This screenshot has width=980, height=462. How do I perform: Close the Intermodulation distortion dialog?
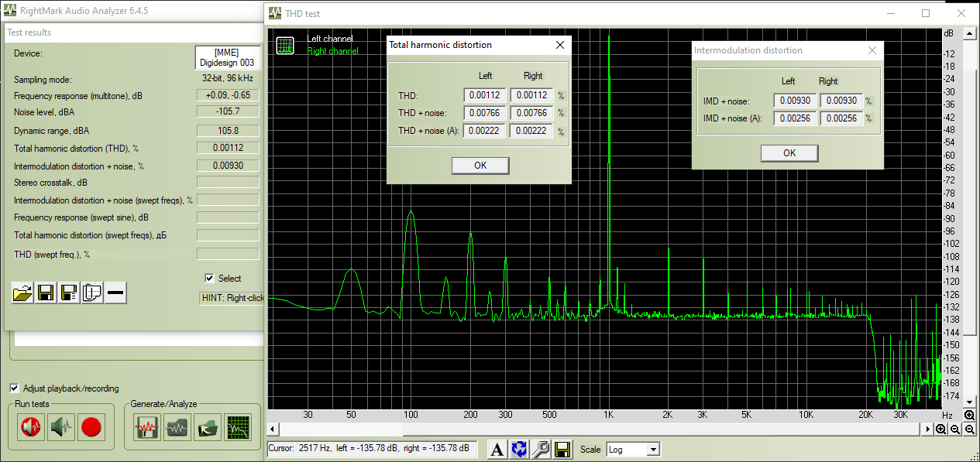point(872,50)
